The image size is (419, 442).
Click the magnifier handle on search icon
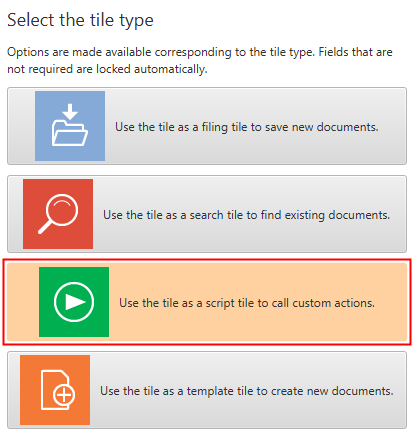pos(45,227)
